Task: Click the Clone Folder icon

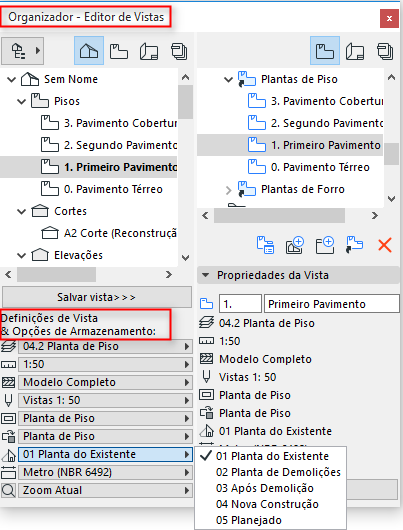Action: [354, 245]
